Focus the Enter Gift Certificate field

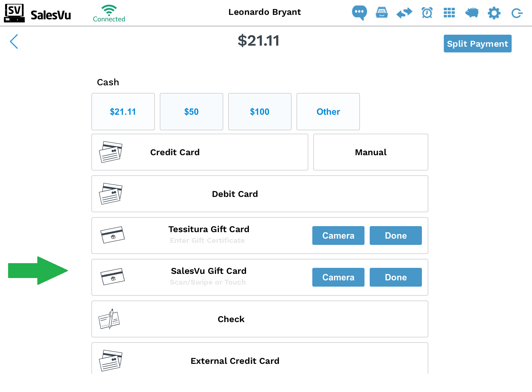click(x=207, y=240)
